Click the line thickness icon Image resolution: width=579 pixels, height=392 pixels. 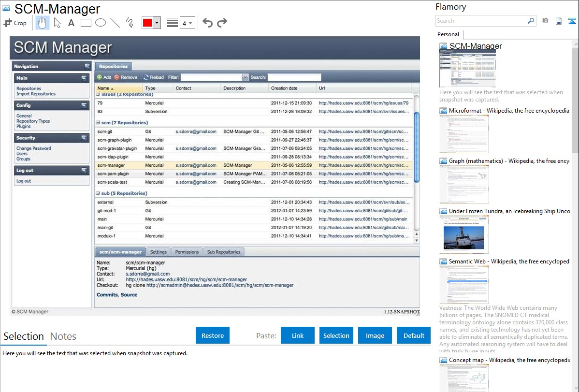coord(173,23)
